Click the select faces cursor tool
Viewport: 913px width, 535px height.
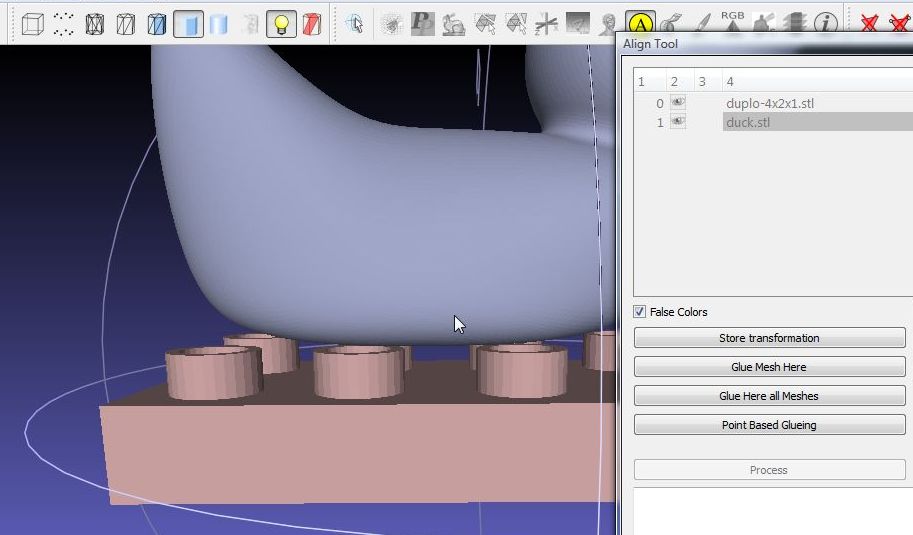coord(355,24)
